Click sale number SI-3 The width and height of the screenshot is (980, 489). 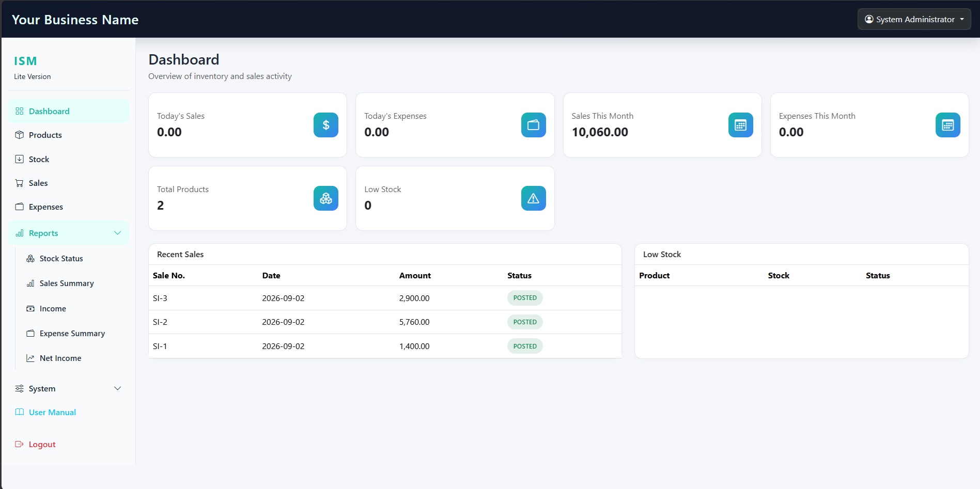click(160, 298)
